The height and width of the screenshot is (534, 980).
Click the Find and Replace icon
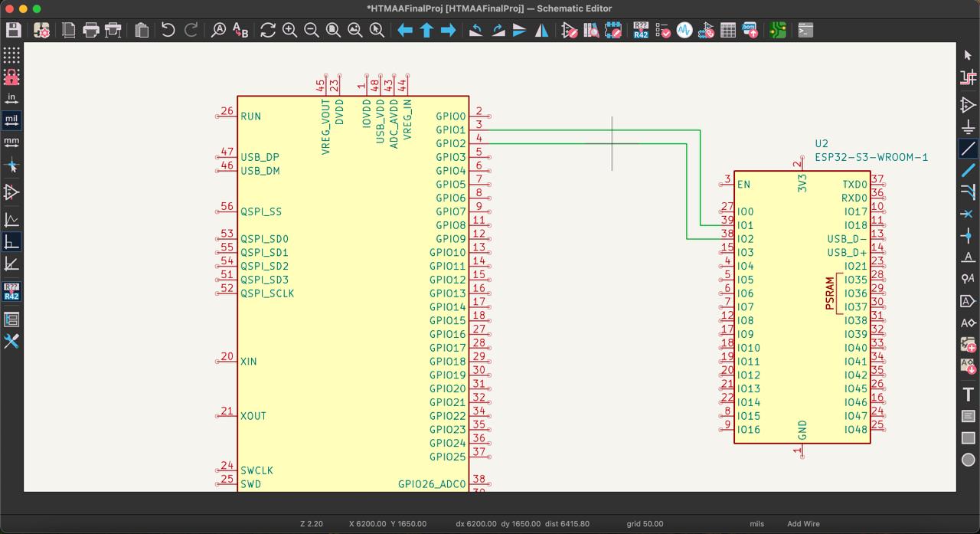tap(240, 31)
